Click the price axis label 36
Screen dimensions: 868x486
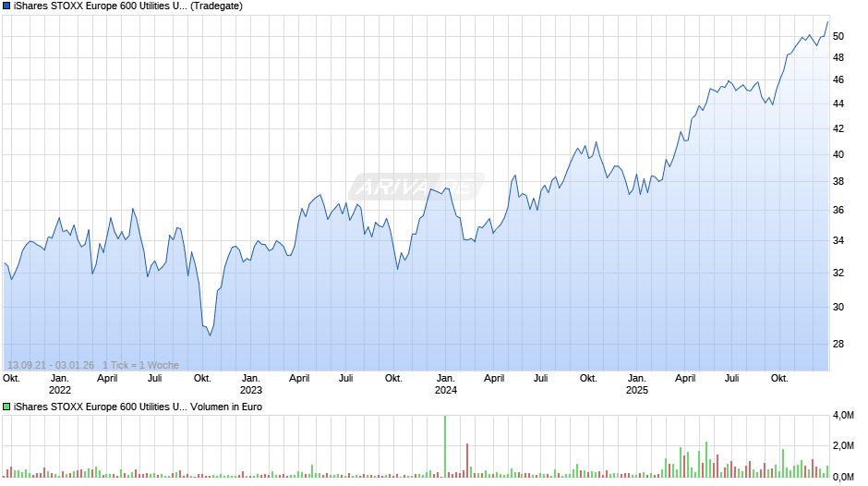coord(838,210)
